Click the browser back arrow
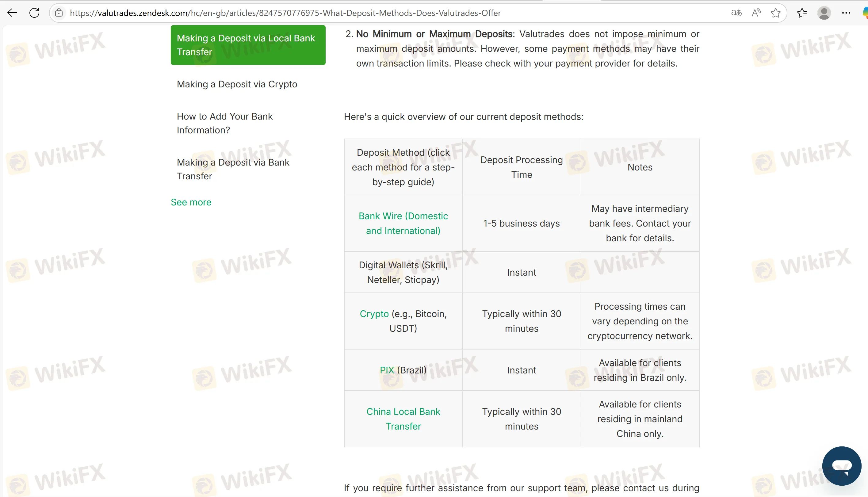868x497 pixels. tap(12, 13)
